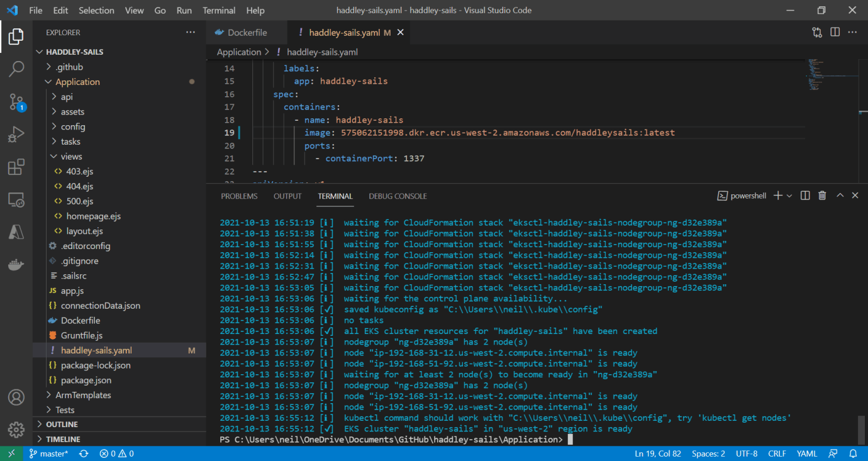The height and width of the screenshot is (461, 868).
Task: Expand the OUTLINE section
Action: click(62, 425)
